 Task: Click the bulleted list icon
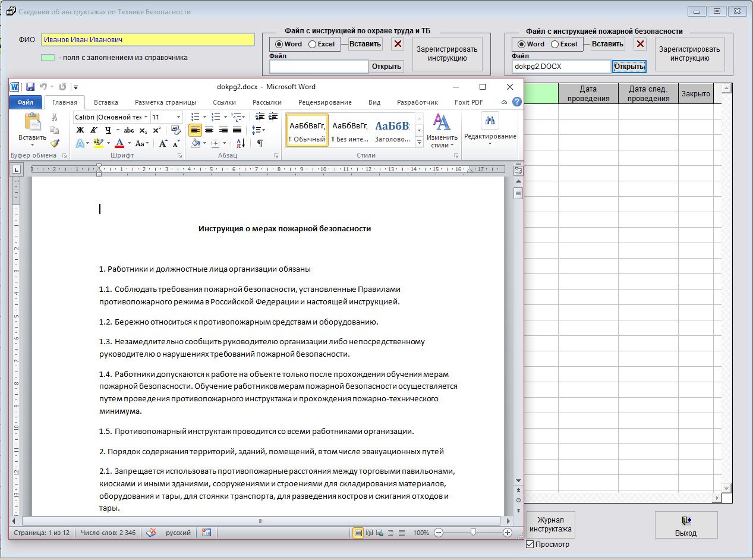194,117
